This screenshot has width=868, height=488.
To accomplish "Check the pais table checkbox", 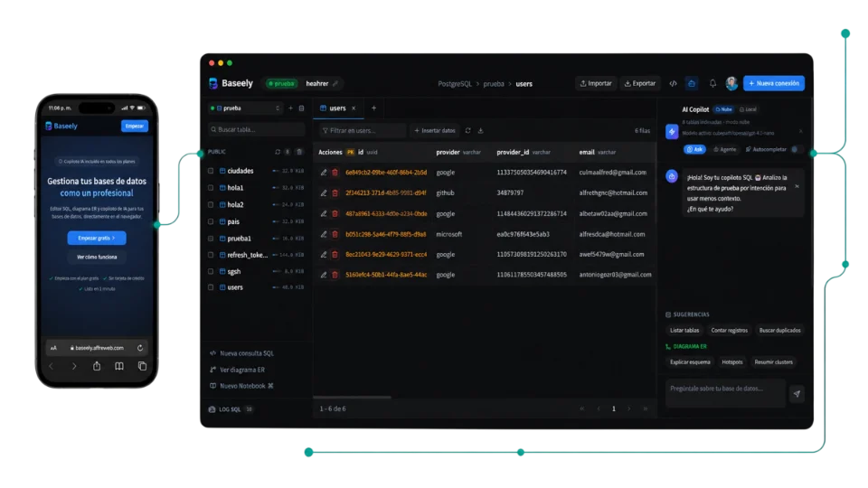I will click(x=211, y=222).
